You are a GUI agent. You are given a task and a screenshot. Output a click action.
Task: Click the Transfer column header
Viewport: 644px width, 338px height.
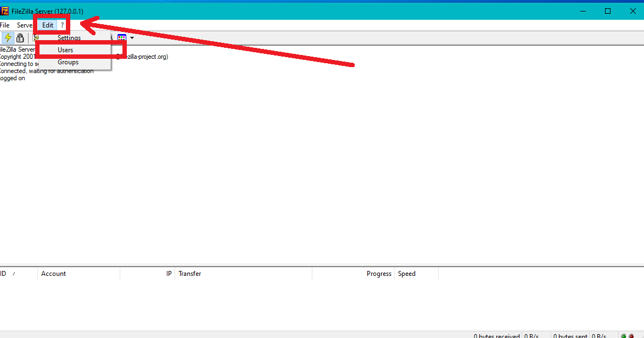pyautogui.click(x=189, y=274)
